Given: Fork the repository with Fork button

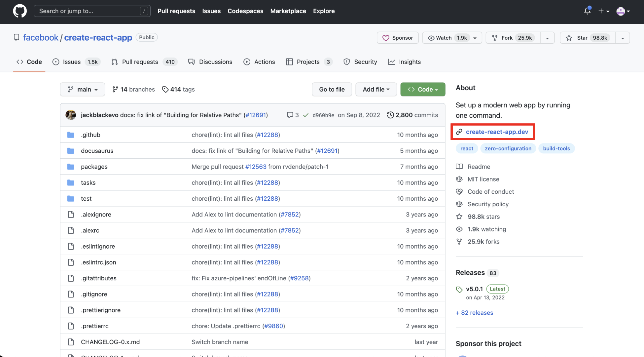Looking at the screenshot, I should pyautogui.click(x=513, y=38).
